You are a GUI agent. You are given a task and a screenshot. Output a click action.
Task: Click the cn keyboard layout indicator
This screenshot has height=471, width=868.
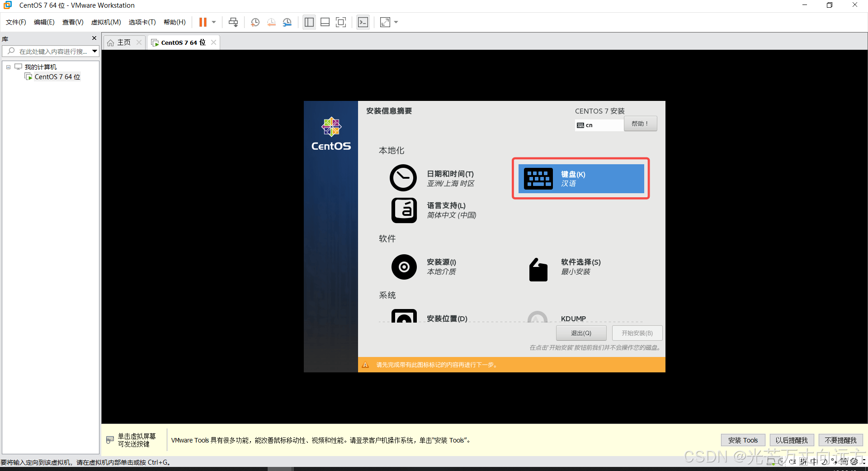(599, 125)
